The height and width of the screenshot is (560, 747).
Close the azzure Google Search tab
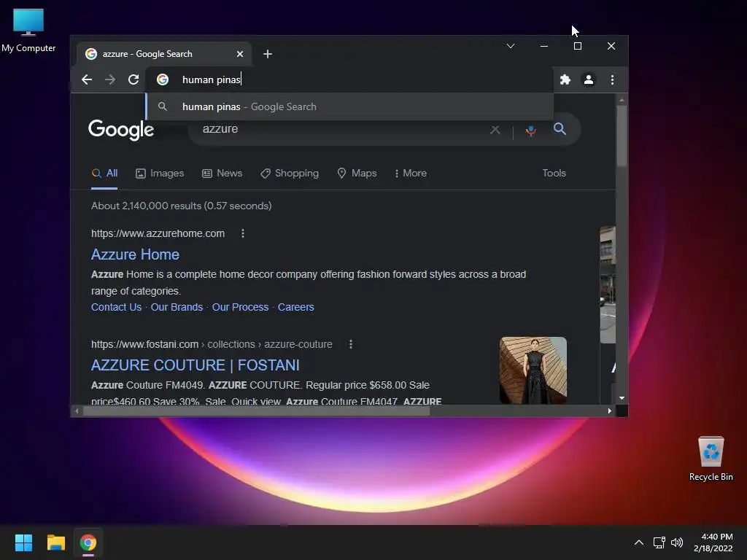point(240,54)
